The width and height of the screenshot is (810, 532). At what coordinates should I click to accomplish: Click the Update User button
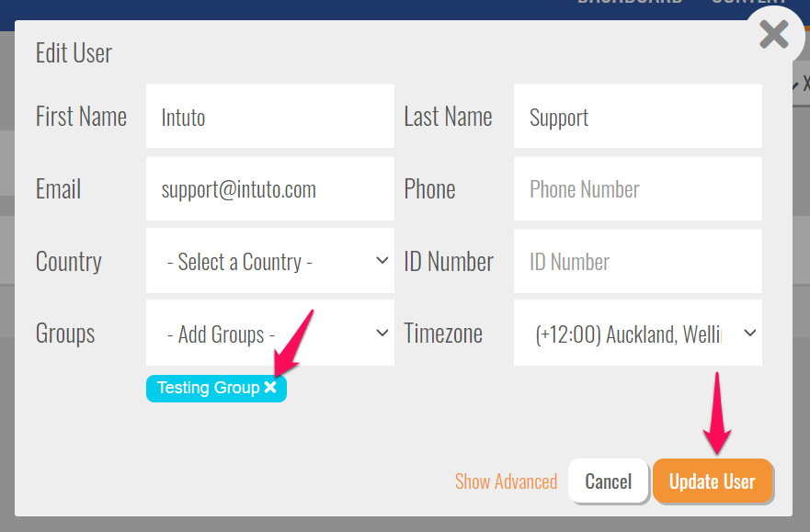click(x=712, y=481)
